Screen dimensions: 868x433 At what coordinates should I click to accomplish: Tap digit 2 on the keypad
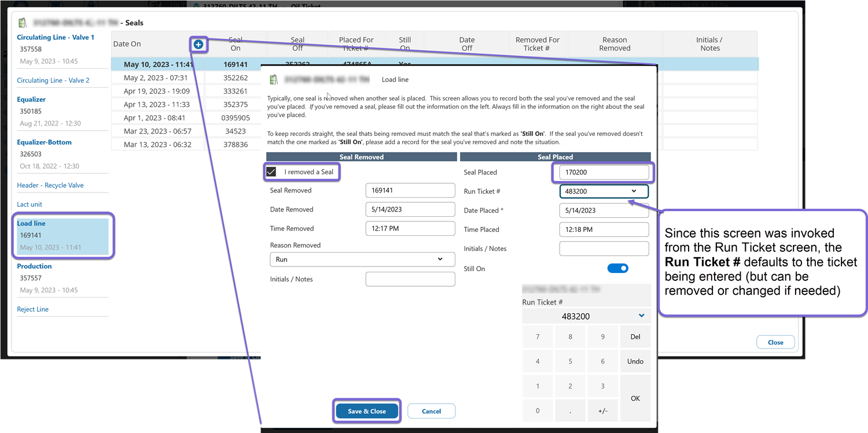tap(570, 386)
